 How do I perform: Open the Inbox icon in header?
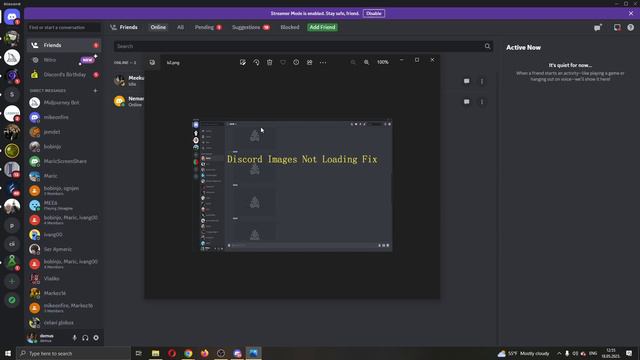point(617,27)
